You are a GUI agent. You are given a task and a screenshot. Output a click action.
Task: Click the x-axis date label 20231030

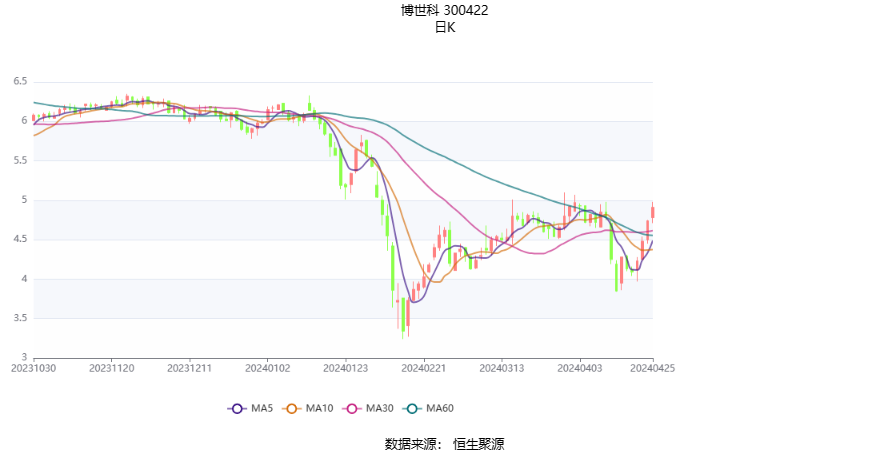[x=33, y=368]
